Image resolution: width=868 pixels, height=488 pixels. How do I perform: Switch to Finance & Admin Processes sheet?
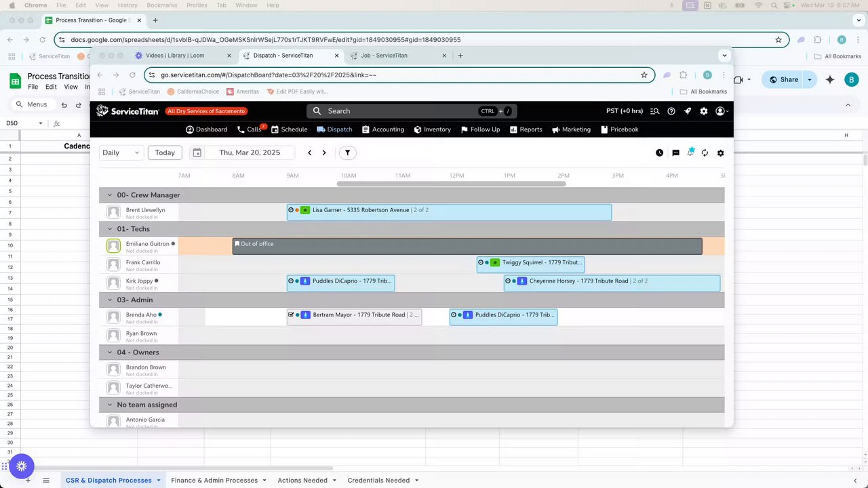coord(218,480)
